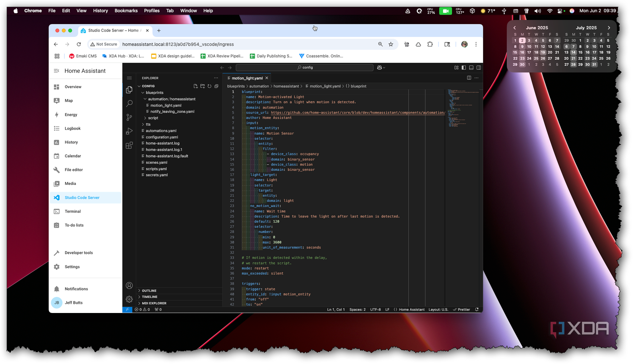Screen dimensions: 633x364
Task: Collapse all folders in Explorer
Action: click(216, 86)
